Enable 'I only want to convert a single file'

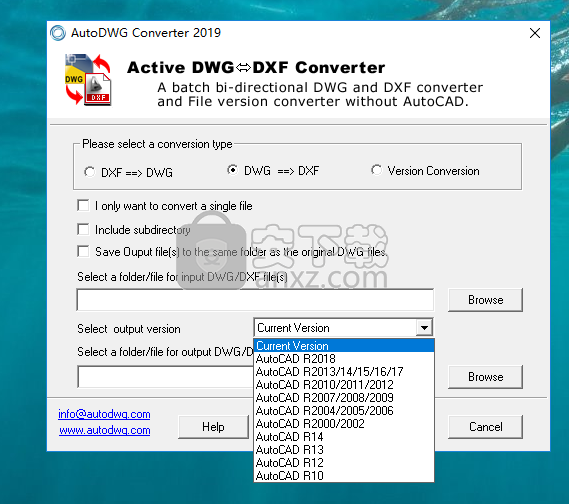83,205
